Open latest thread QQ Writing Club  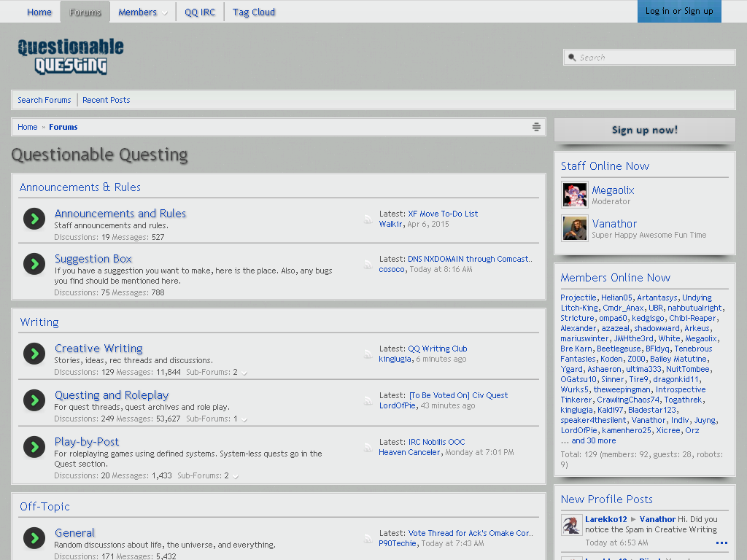click(x=438, y=349)
